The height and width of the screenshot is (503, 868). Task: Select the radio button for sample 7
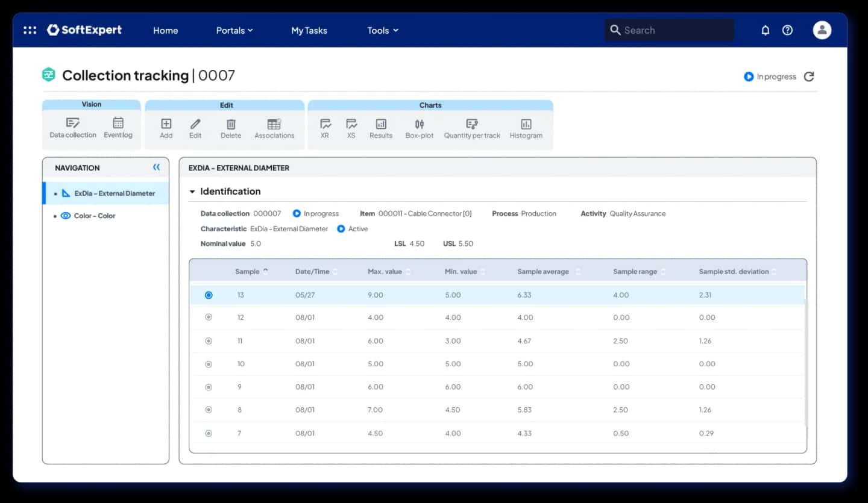click(x=209, y=433)
